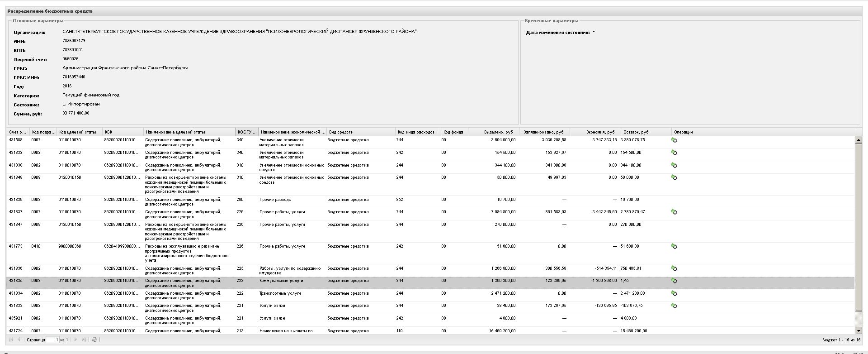The height and width of the screenshot is (354, 868).
Task: Click 'Транспортные услуги' cell
Action: pos(280,293)
